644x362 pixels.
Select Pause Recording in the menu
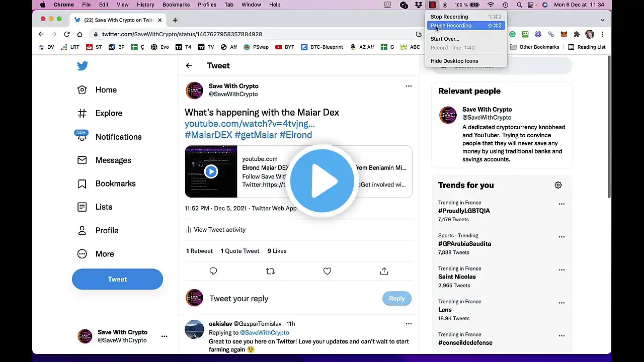[466, 26]
